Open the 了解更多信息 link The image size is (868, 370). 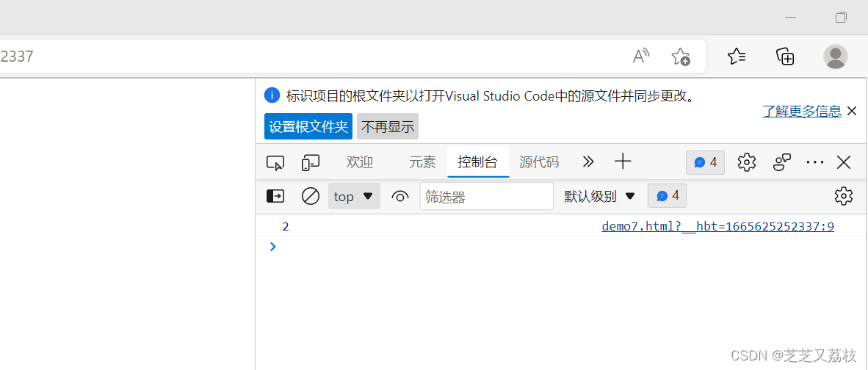802,111
